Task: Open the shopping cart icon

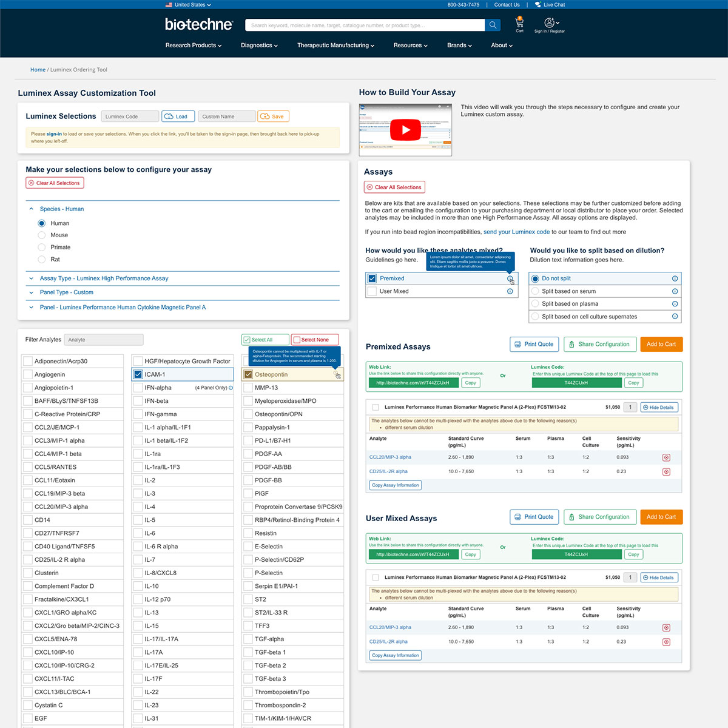Action: pos(519,22)
